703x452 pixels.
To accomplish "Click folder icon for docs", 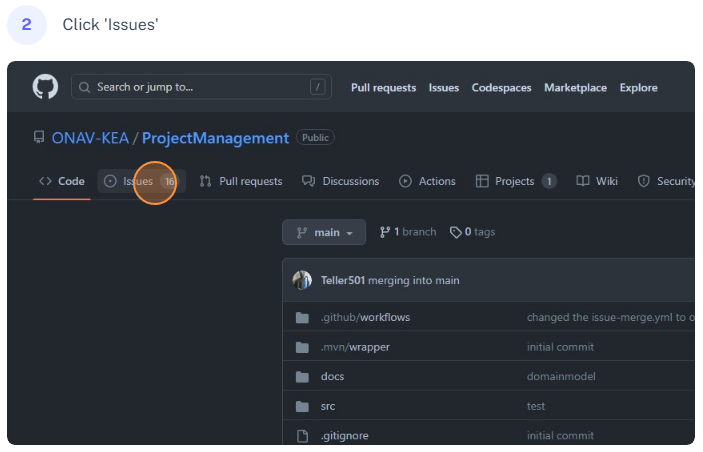I will [302, 377].
